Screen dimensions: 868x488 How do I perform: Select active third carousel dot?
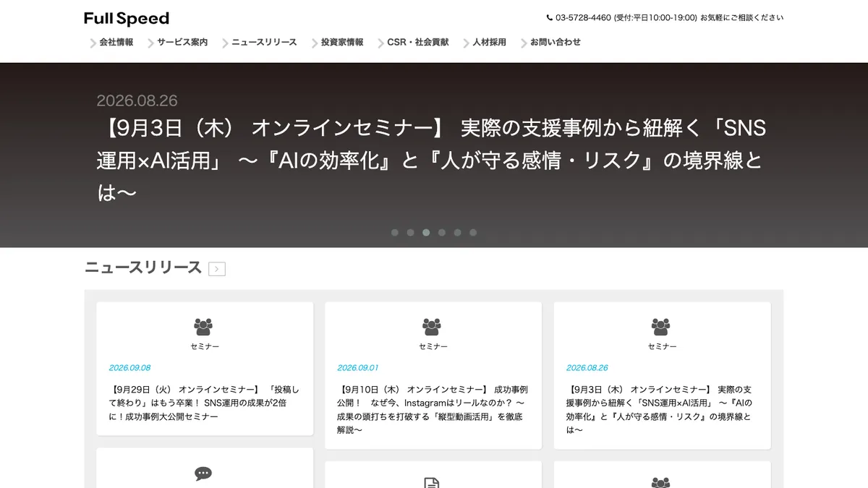[x=426, y=233]
